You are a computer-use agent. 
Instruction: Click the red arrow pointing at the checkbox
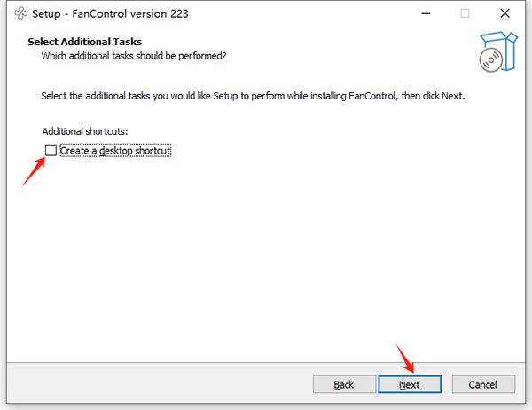pos(34,169)
